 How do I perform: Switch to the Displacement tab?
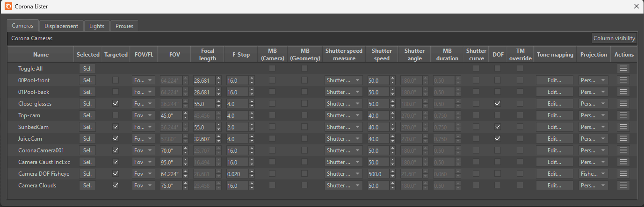tap(61, 26)
